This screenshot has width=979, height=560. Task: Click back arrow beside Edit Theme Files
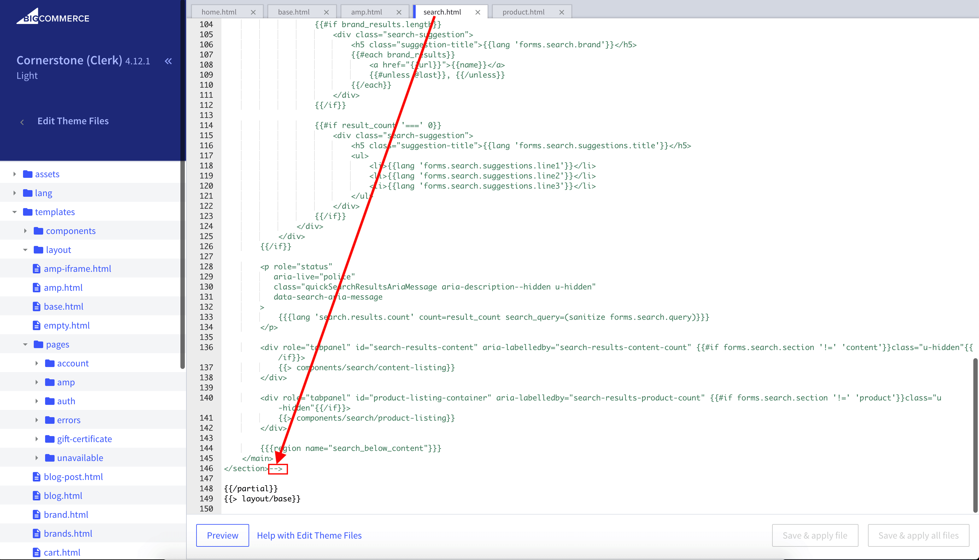point(22,122)
